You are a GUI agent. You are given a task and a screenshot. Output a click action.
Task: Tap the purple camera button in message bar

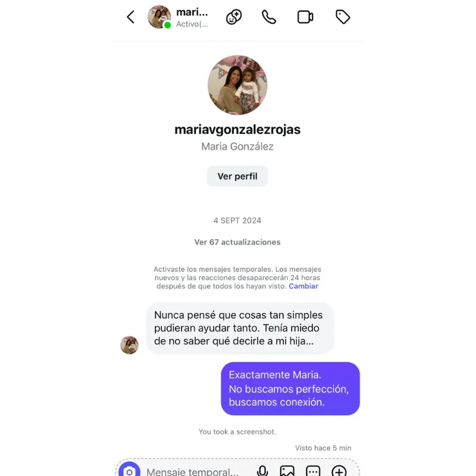click(x=129, y=469)
